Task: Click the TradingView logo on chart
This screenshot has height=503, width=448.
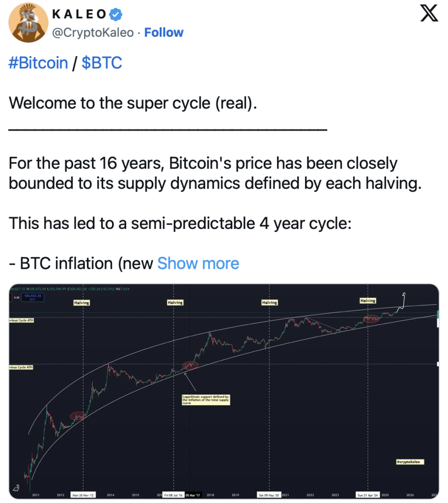Action: pyautogui.click(x=16, y=488)
